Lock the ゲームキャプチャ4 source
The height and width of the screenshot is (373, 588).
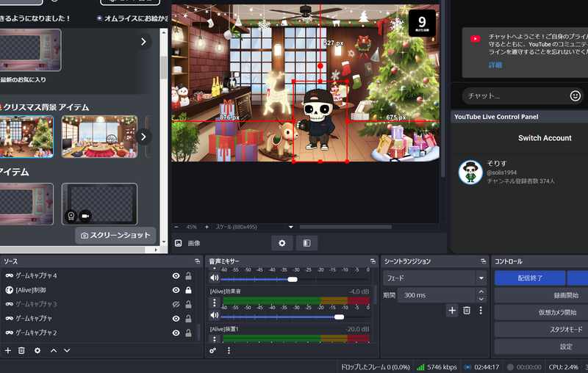click(188, 276)
